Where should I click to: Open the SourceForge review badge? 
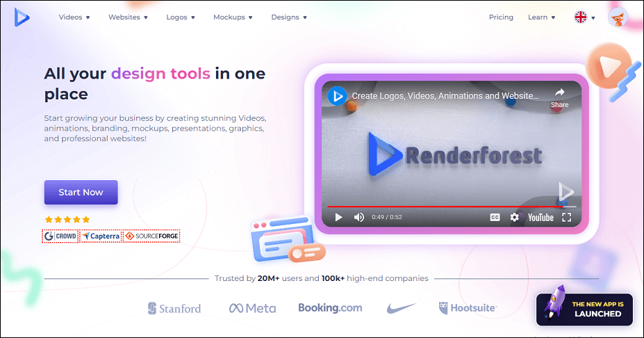[x=152, y=236]
